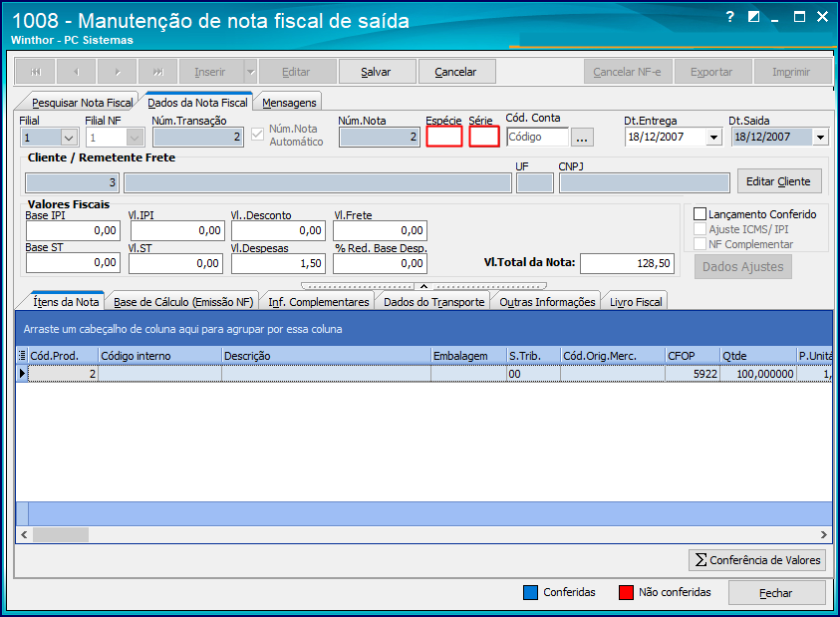Click Dados Ajustes button

tap(743, 266)
